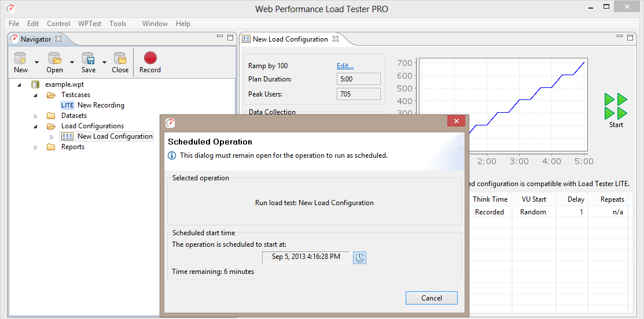644x319 pixels.
Task: Select the New Load Configuration editor tab
Action: coord(290,39)
